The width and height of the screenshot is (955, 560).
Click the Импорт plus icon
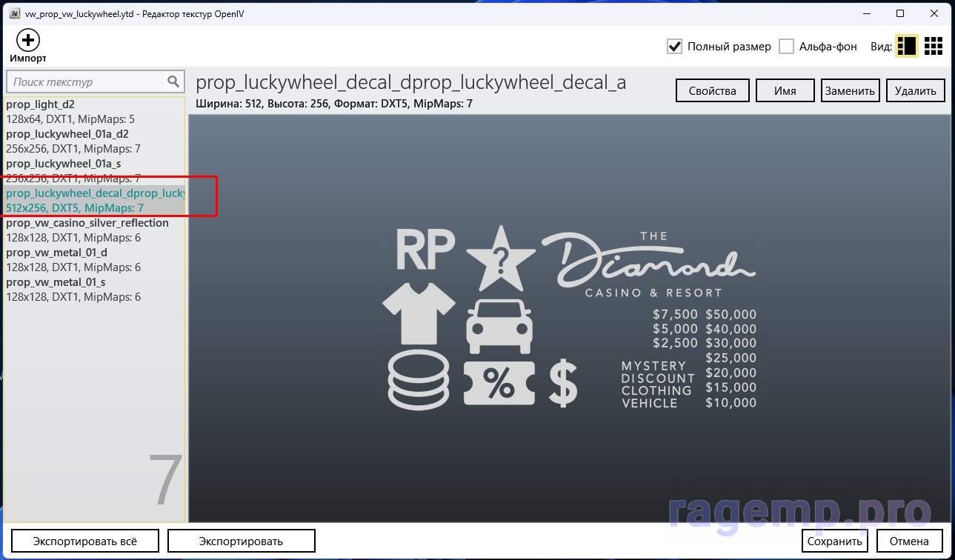coord(28,40)
